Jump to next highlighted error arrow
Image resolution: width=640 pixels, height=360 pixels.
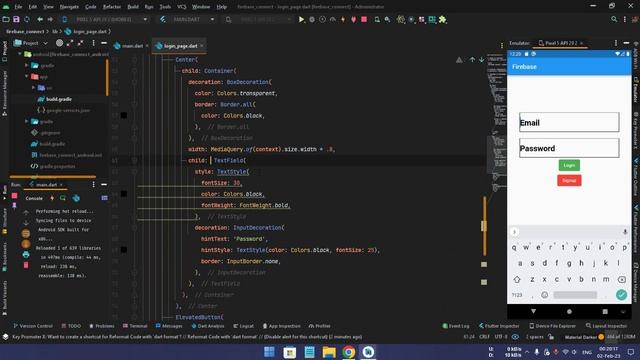pos(482,60)
